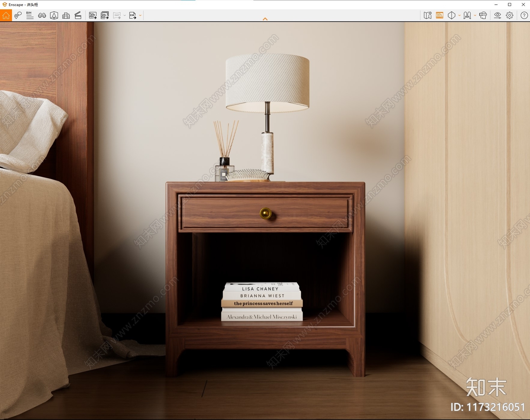Open the site context map icon
The image size is (530, 420).
[x=428, y=15]
